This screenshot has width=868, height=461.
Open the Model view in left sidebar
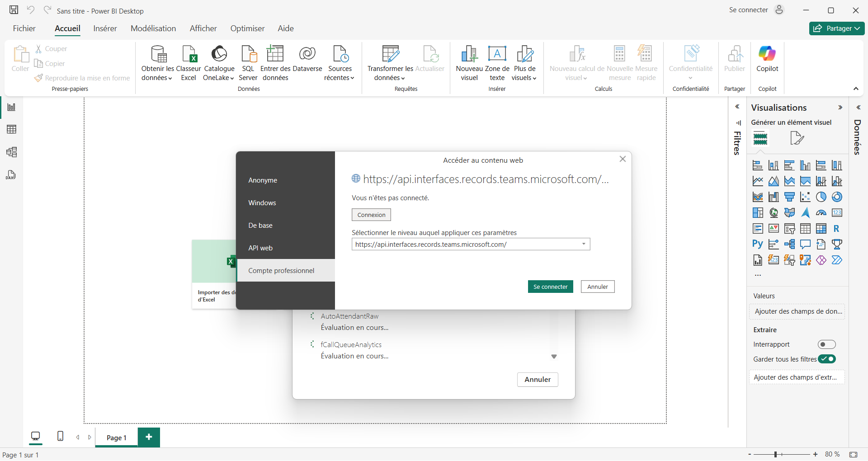pos(12,152)
